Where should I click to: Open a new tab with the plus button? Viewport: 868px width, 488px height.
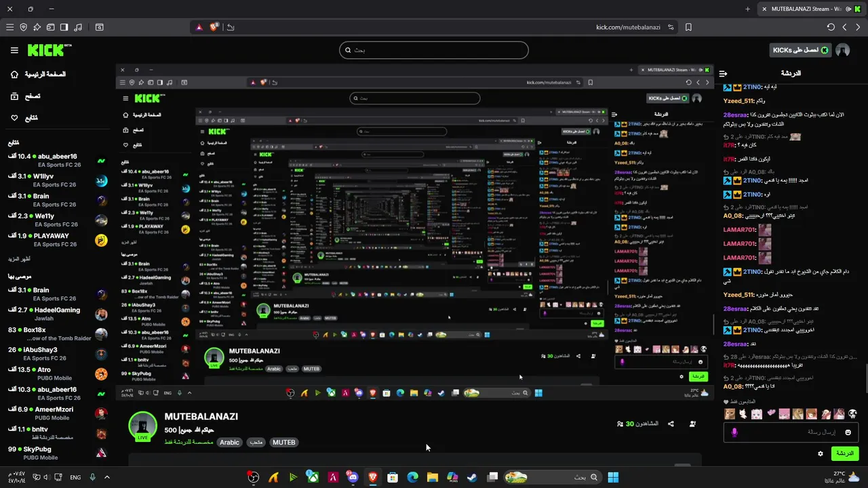coord(748,9)
